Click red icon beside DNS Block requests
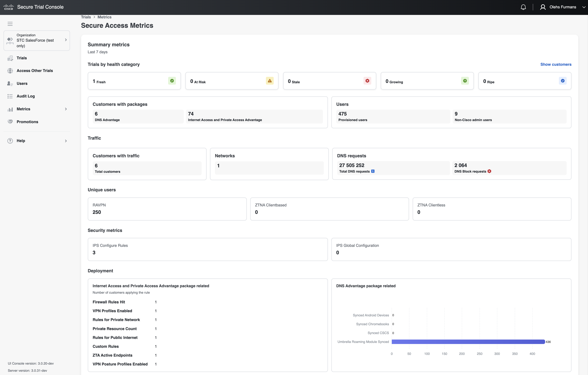Screen dimensions: 588x375 coord(489,171)
